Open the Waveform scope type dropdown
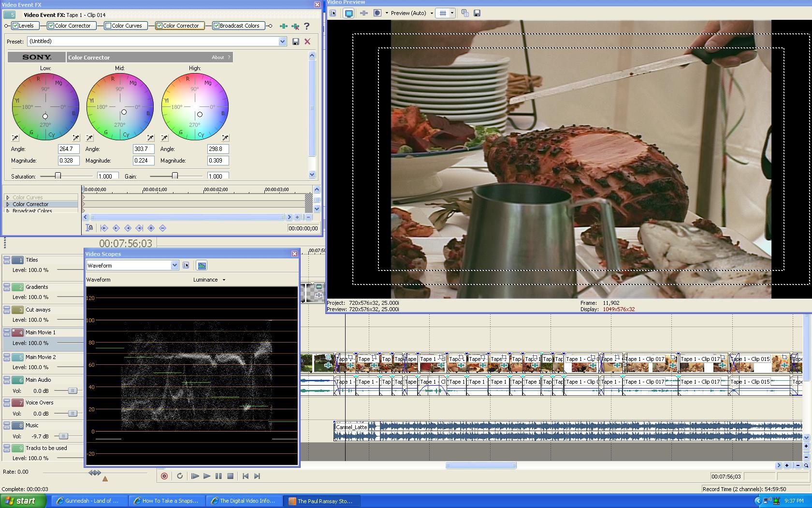This screenshot has height=508, width=812. (174, 265)
